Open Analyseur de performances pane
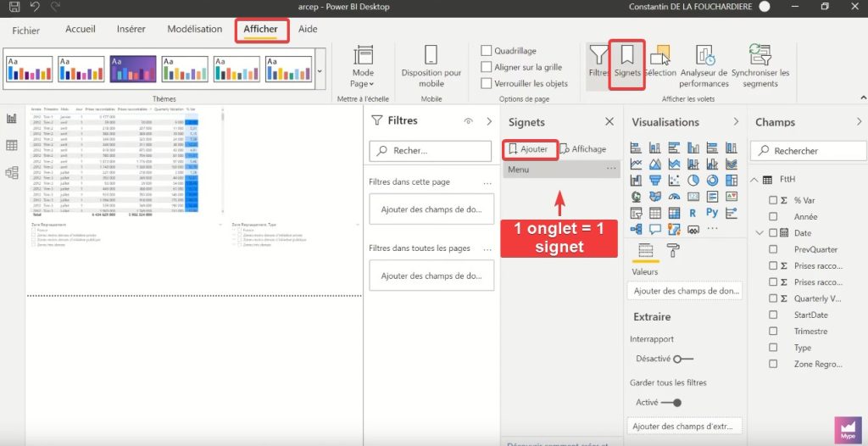Viewport: 868px width, 446px height. click(704, 66)
